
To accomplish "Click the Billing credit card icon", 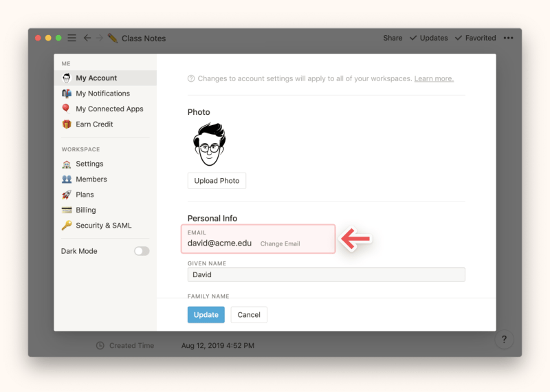I will pos(67,210).
